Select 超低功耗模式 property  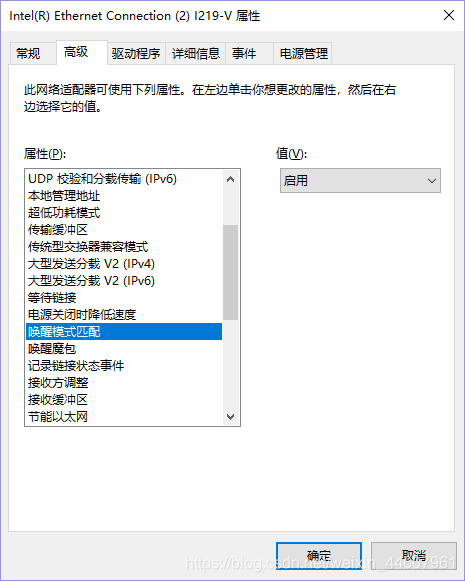coord(124,213)
